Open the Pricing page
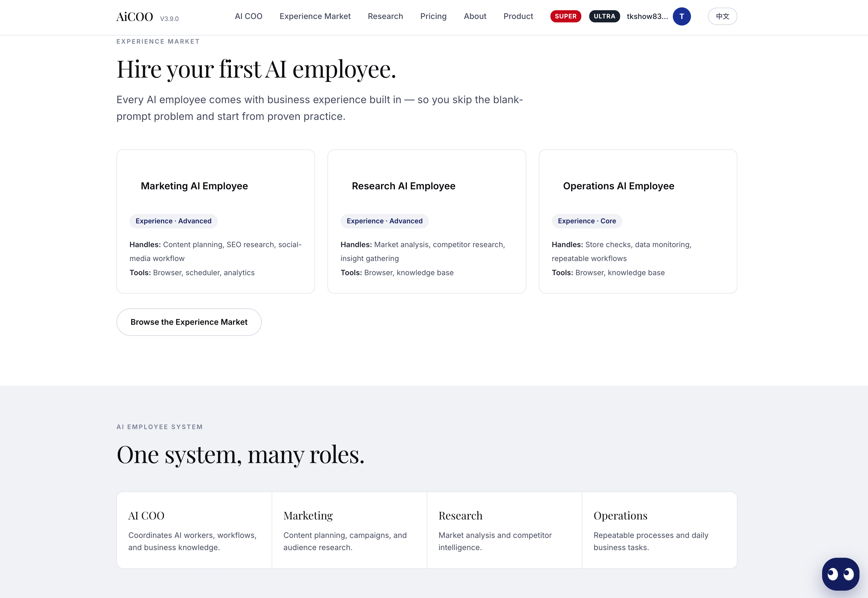The width and height of the screenshot is (868, 598). tap(433, 16)
